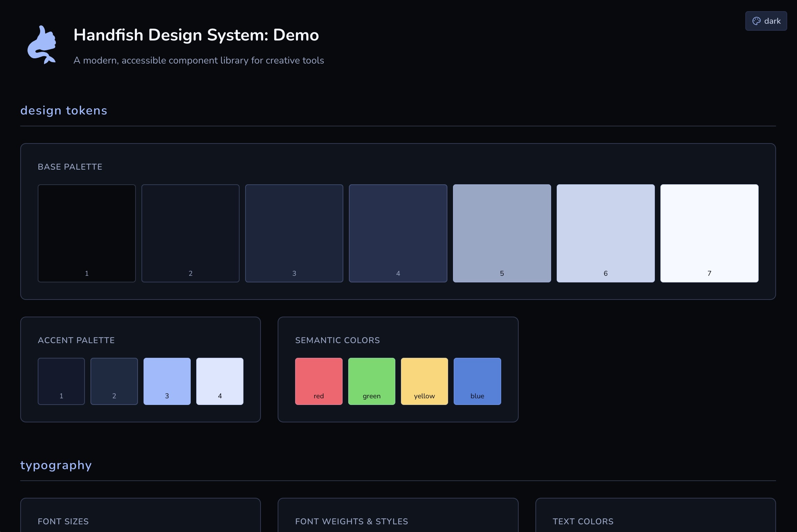Toggle the dark theme button

pos(766,21)
